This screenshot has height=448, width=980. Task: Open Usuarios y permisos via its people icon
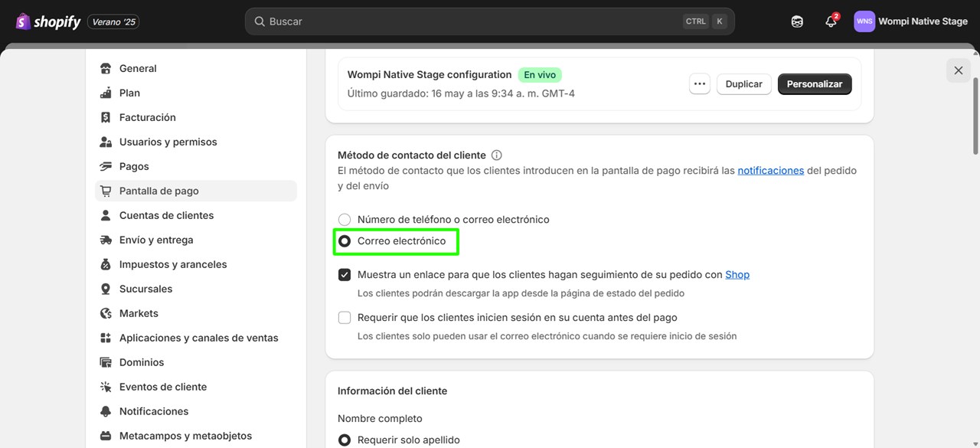tap(106, 142)
